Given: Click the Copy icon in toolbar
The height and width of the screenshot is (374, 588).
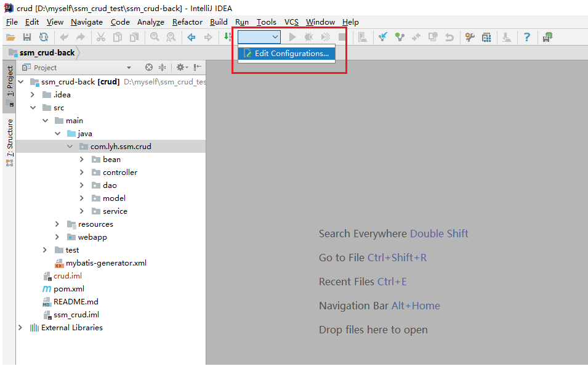Looking at the screenshot, I should pos(118,37).
